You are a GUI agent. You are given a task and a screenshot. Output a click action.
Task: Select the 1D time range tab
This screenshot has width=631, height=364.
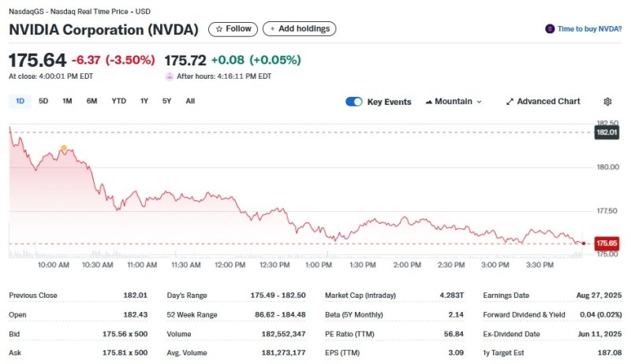tap(20, 101)
